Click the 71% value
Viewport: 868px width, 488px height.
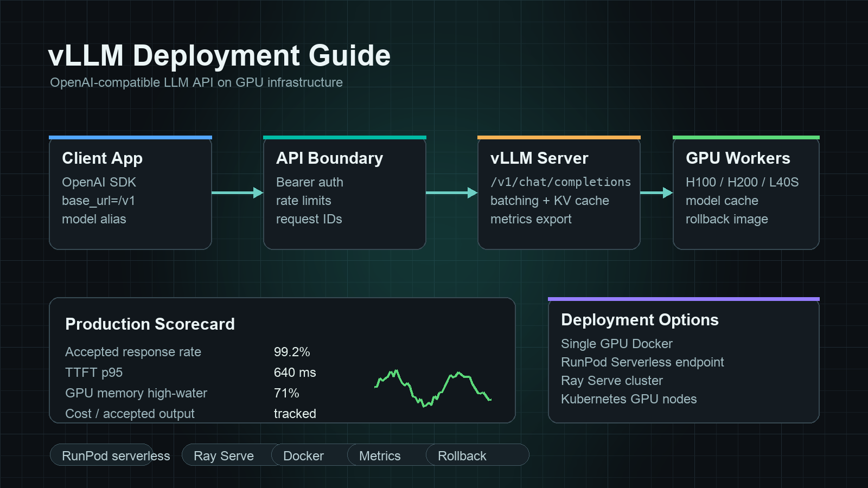(286, 393)
